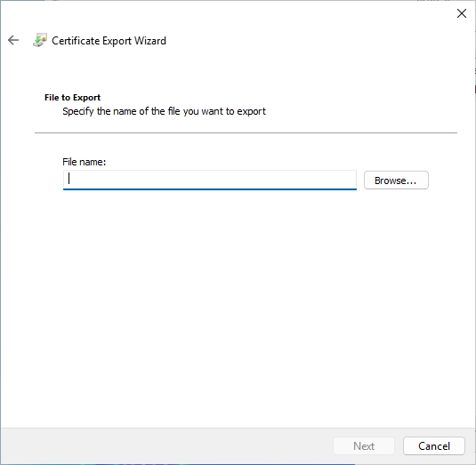Click the Certificate Export Wizard certificate icon
Screen dimensions: 476x465
coord(40,40)
